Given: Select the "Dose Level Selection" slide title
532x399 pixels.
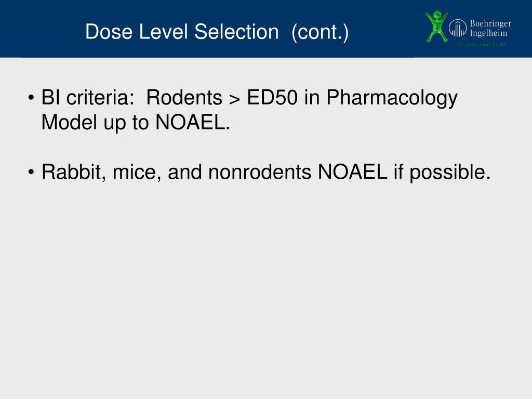Looking at the screenshot, I should point(182,32).
